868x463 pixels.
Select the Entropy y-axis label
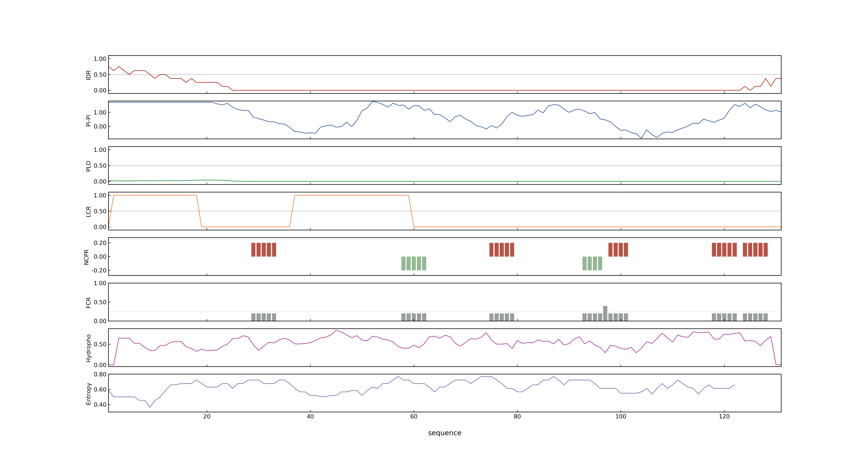tap(88, 393)
